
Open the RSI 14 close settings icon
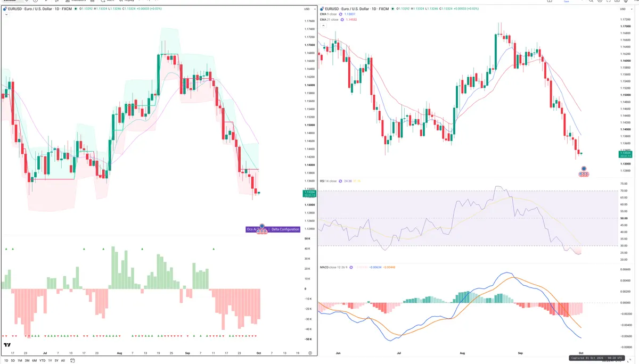click(x=340, y=181)
